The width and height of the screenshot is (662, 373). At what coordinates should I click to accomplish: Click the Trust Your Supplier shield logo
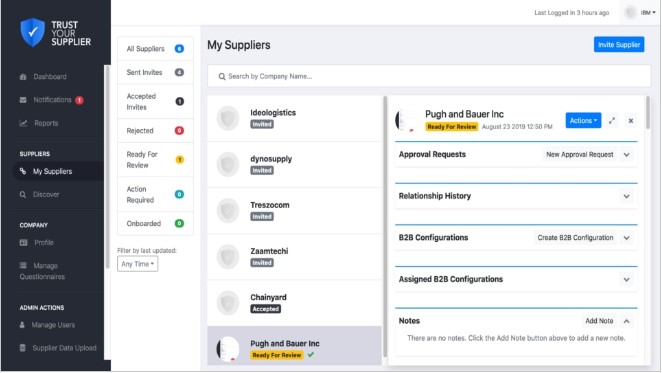click(x=33, y=33)
